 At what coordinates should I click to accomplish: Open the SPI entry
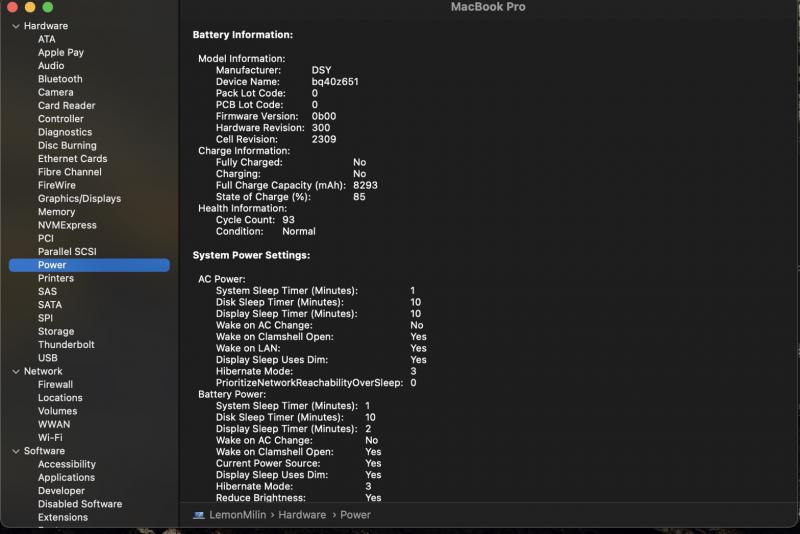click(45, 318)
